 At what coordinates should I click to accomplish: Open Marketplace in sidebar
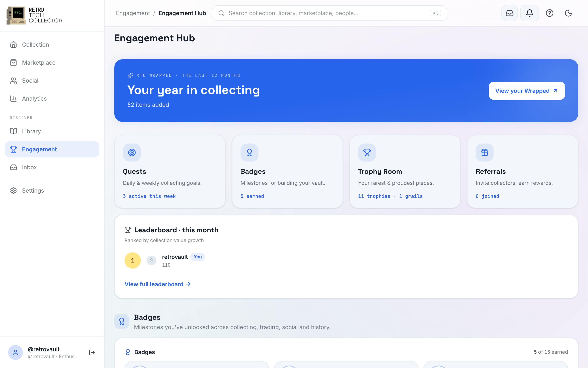click(x=52, y=63)
